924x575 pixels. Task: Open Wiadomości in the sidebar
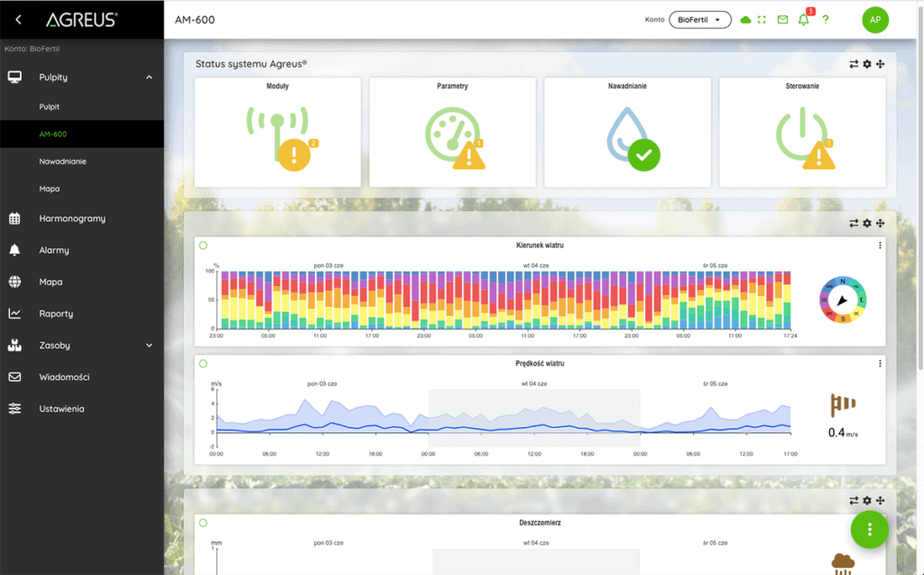click(x=65, y=376)
